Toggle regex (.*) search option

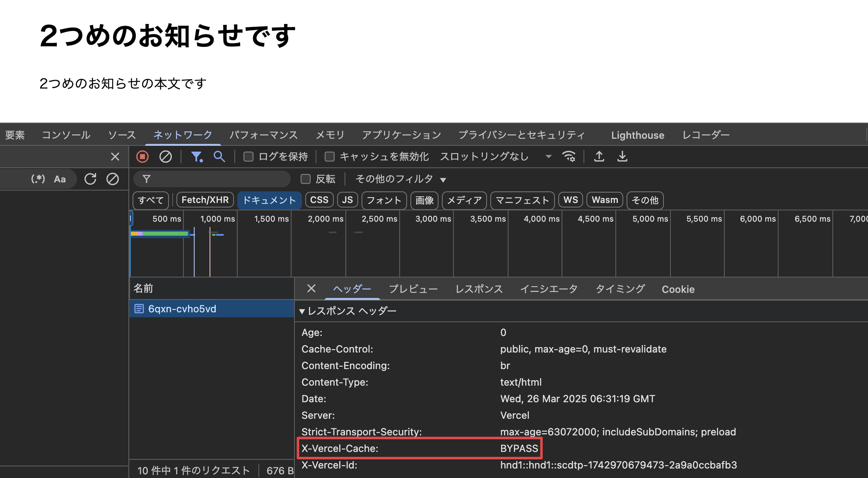(38, 179)
